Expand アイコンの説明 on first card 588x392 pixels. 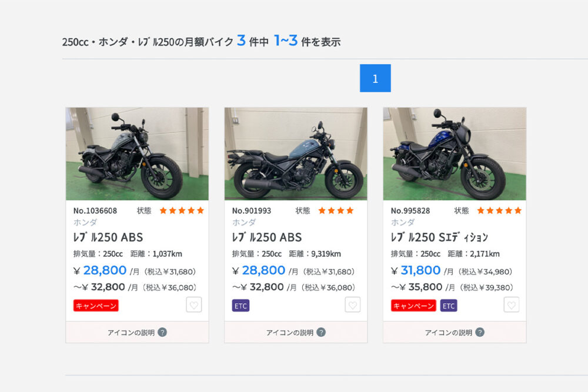pos(137,333)
